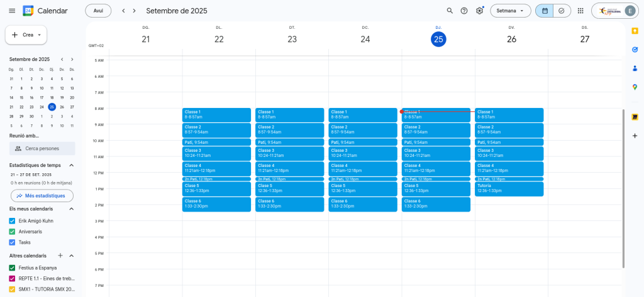644x297 pixels.
Task: Disable the Festius a Espanya calendar
Action: 12,267
